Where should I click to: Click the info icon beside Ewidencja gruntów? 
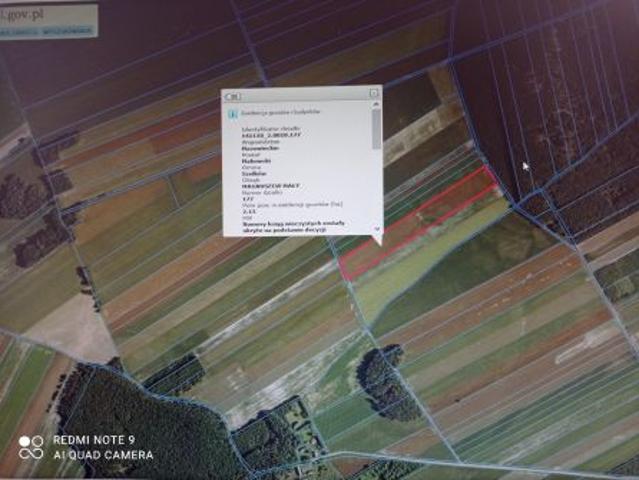(233, 114)
